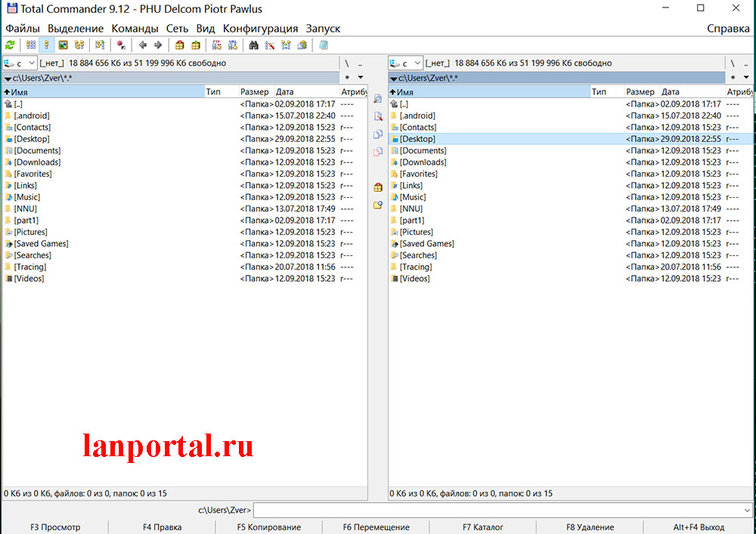
Task: Open the Конфигурация menu
Action: tap(260, 29)
